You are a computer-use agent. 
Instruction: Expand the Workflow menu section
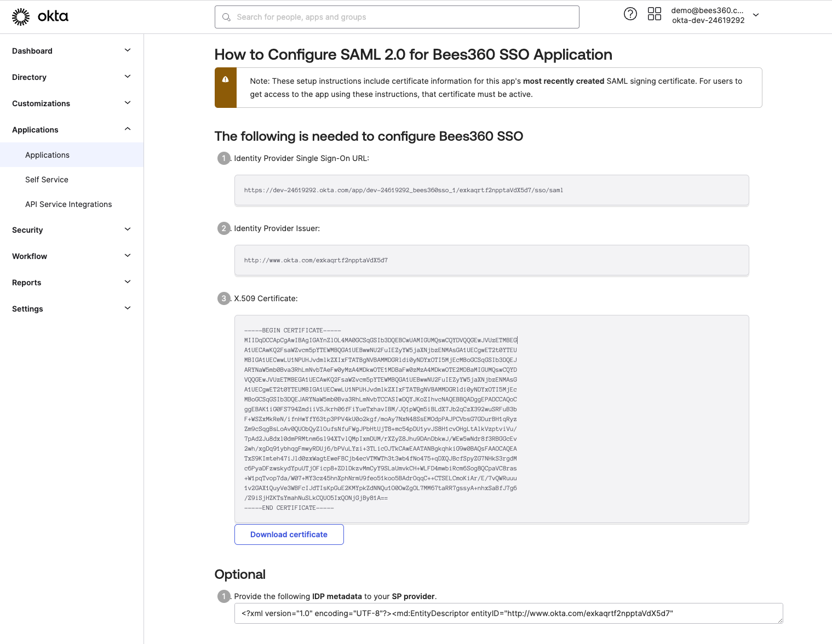tap(128, 256)
